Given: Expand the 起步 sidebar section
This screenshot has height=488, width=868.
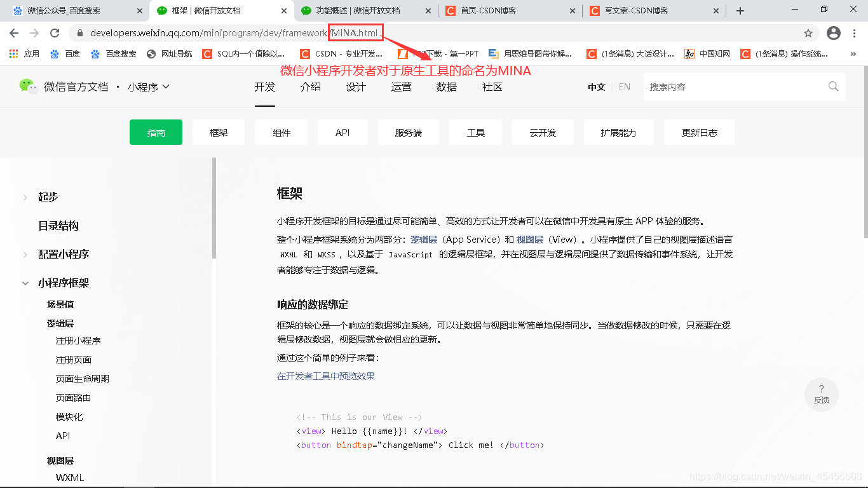Looking at the screenshot, I should [x=25, y=197].
